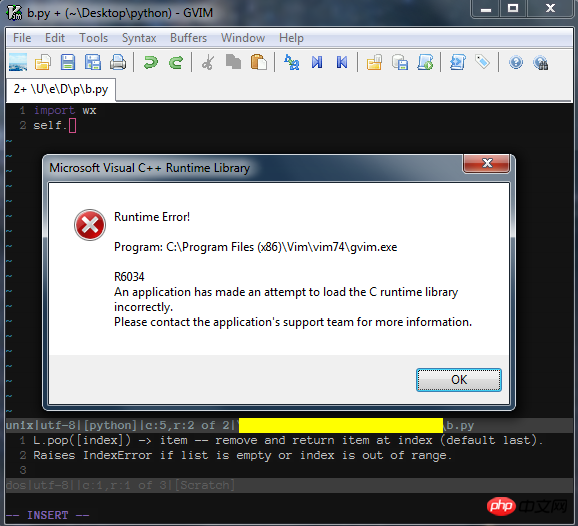Open the Edit menu

click(x=55, y=38)
